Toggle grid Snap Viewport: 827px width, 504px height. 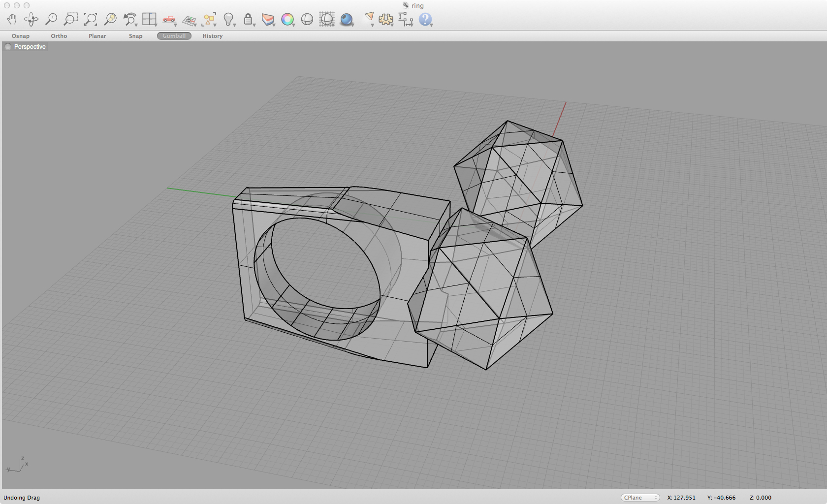136,36
